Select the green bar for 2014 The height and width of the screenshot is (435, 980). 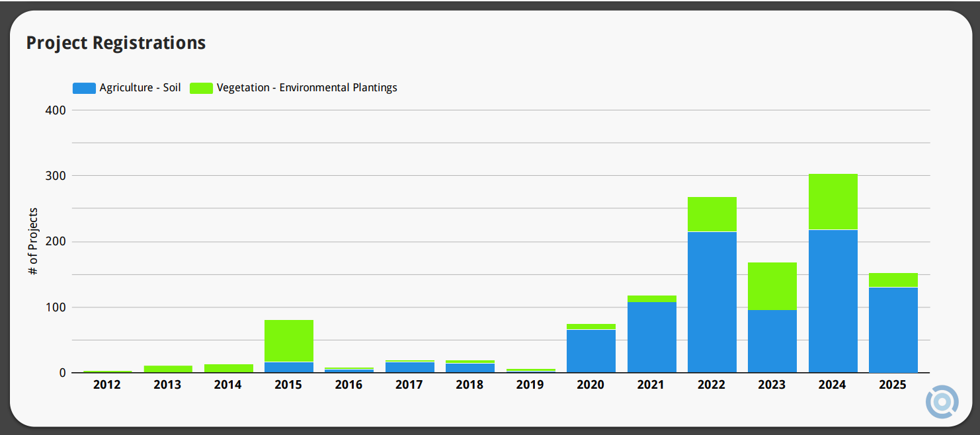click(x=228, y=368)
